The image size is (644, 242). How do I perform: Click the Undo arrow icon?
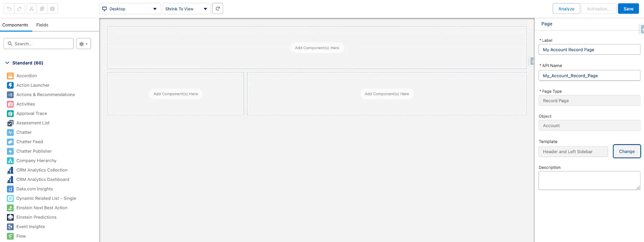9,8
